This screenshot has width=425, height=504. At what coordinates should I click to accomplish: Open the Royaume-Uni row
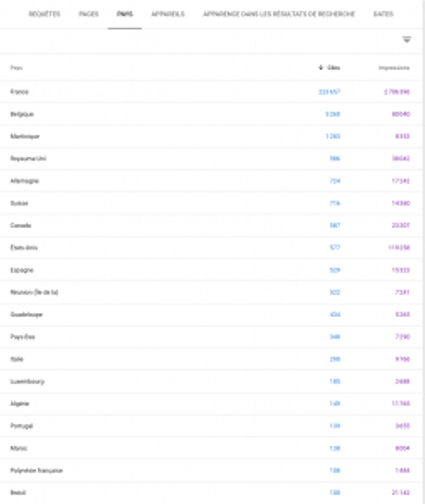tap(28, 159)
